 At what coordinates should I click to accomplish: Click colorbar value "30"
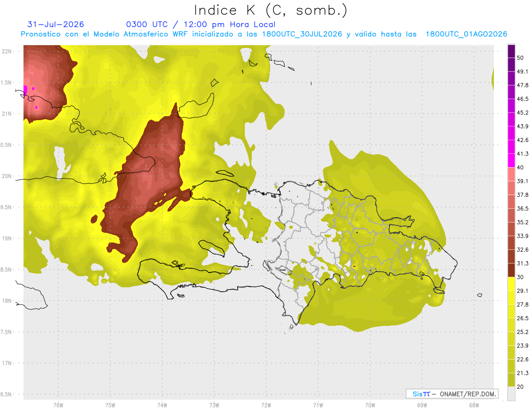click(x=520, y=278)
